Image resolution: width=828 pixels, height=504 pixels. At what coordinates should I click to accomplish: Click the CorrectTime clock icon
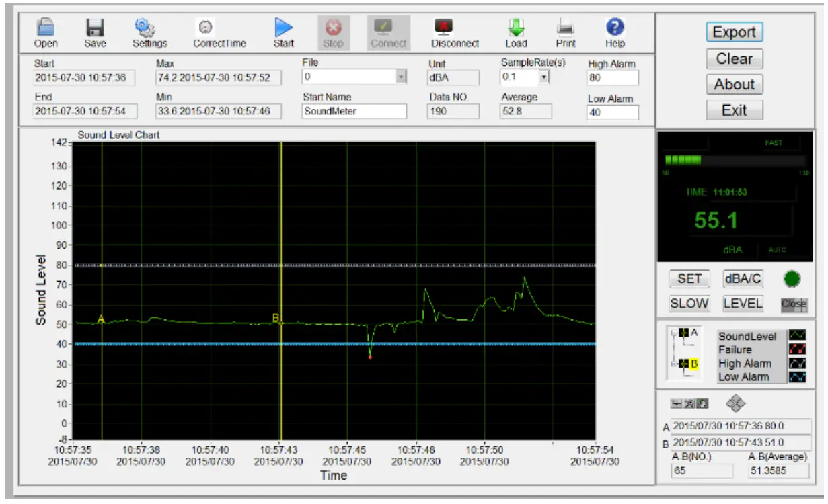[219, 32]
